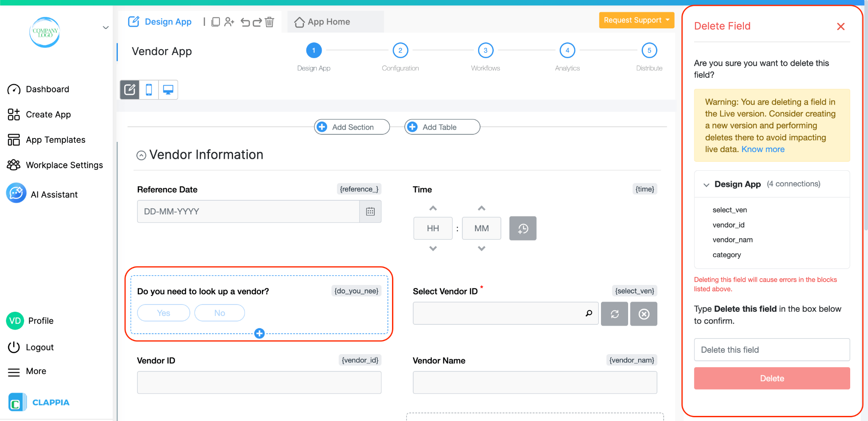Decrease the minutes with down arrow
The height and width of the screenshot is (421, 868).
481,249
